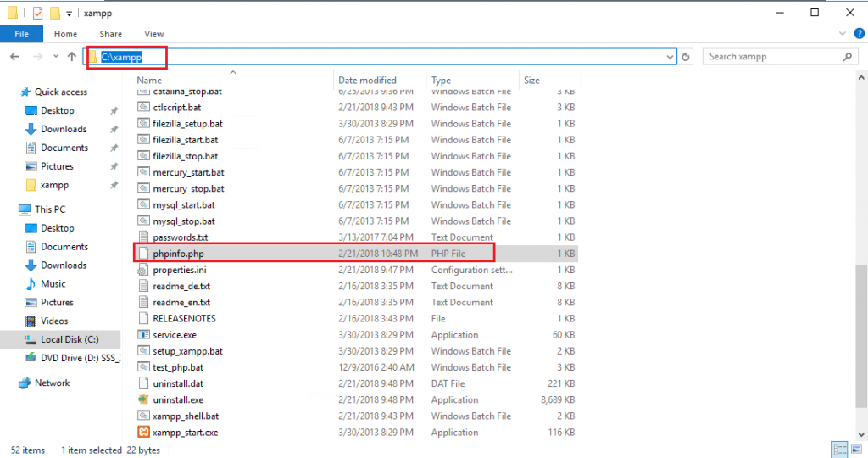Select the readme_en.txt file
Screen dimensions: 868x458
pyautogui.click(x=181, y=303)
